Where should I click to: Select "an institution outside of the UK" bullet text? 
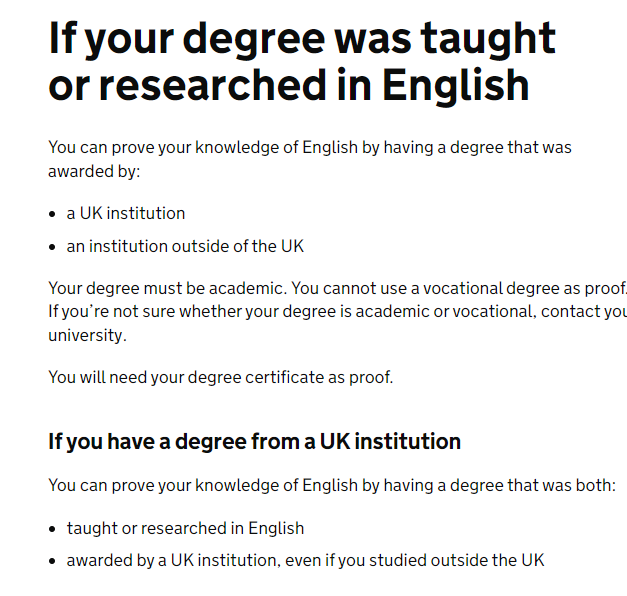[185, 245]
